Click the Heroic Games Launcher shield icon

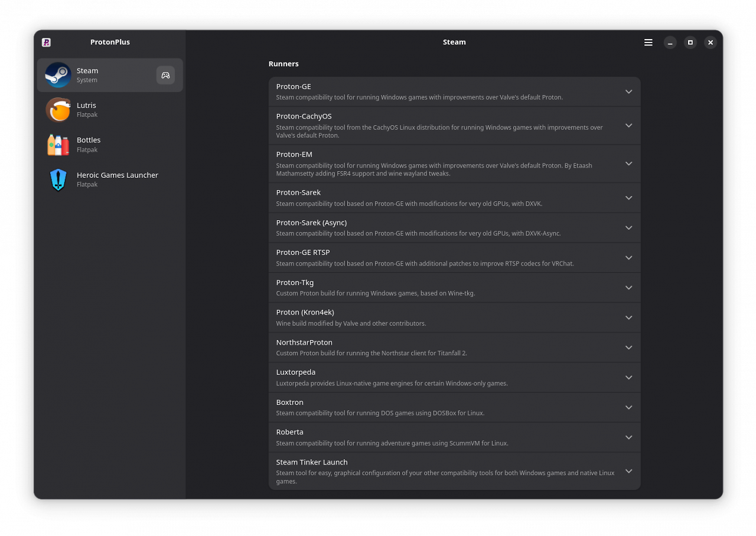(58, 179)
